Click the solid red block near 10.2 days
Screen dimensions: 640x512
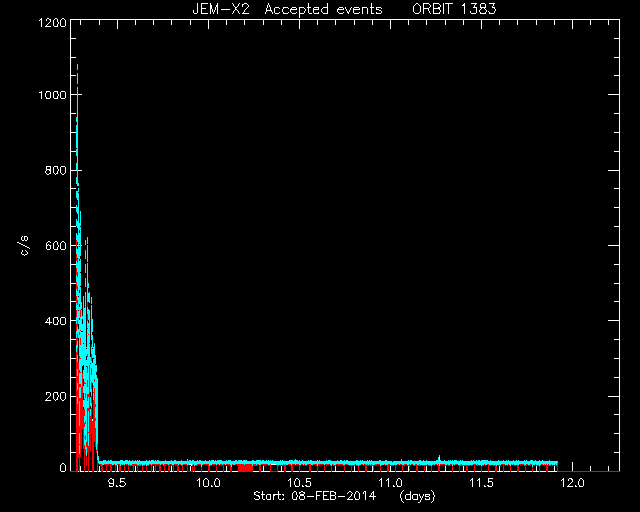245,467
